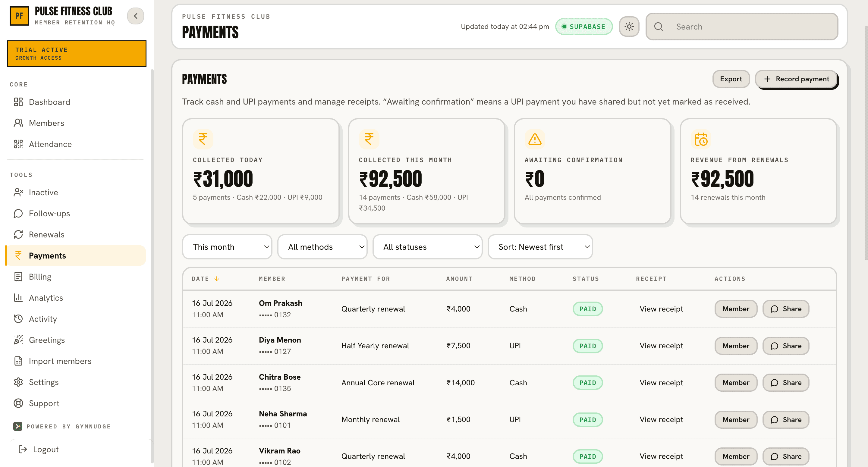Click the Import members file icon
Viewport: 868px width, 467px height.
point(18,361)
